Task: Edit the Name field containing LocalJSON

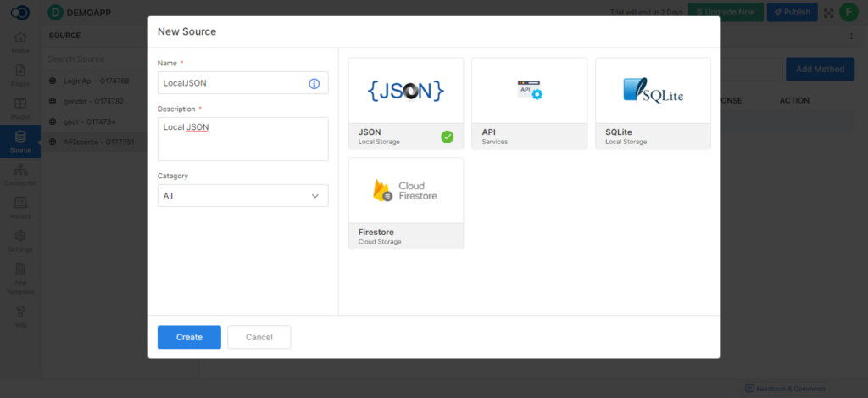Action: pyautogui.click(x=243, y=82)
